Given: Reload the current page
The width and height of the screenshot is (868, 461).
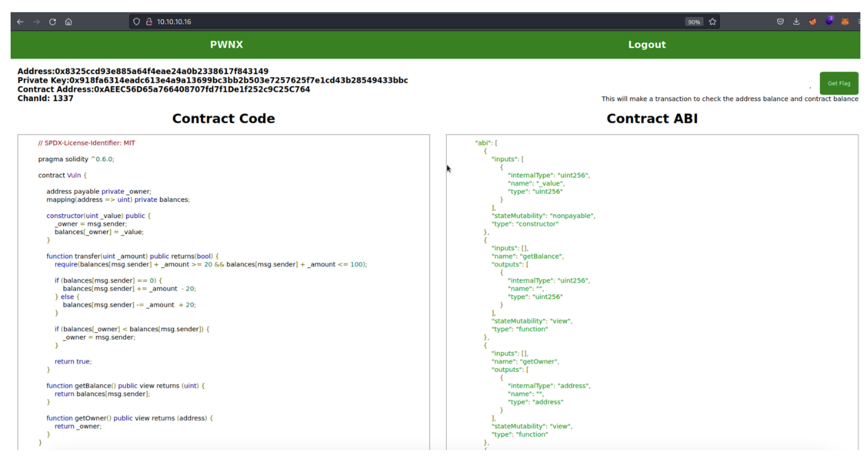Looking at the screenshot, I should pos(52,21).
